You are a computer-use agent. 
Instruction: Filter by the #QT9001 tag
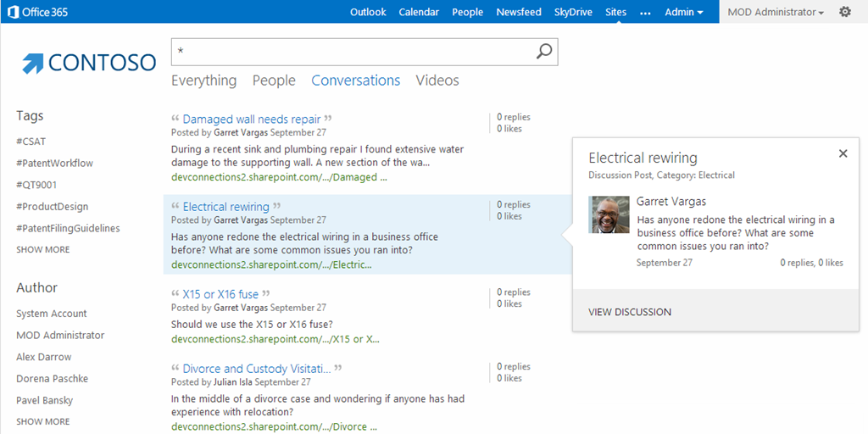coord(36,185)
